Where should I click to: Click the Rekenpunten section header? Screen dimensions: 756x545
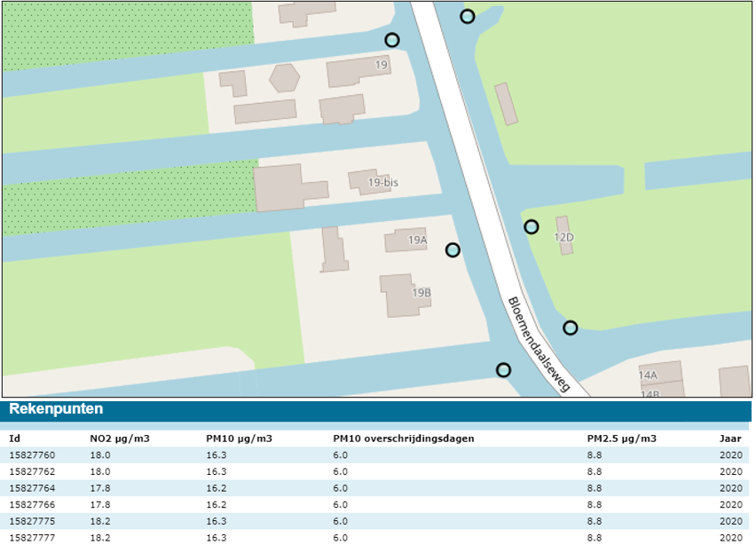point(56,408)
